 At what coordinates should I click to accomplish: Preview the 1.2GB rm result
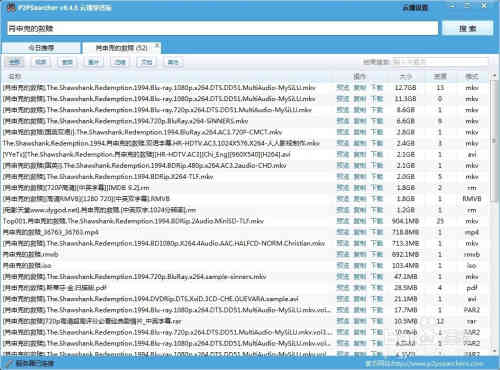click(x=343, y=210)
